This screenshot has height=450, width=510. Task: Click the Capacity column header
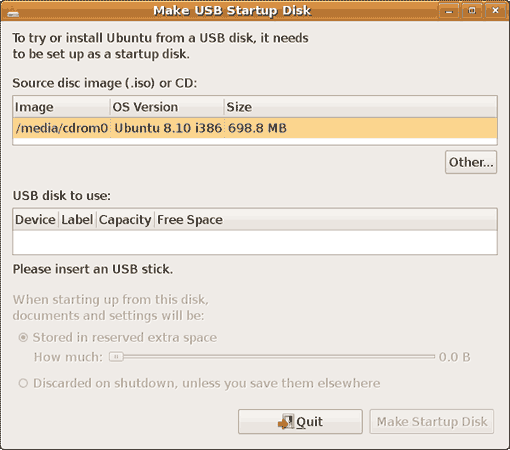coord(125,220)
